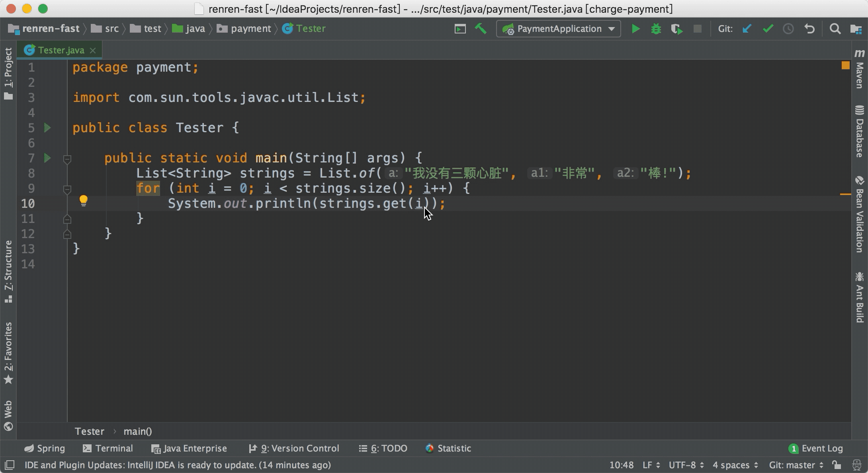Open the Git: master branch popup

pos(796,465)
